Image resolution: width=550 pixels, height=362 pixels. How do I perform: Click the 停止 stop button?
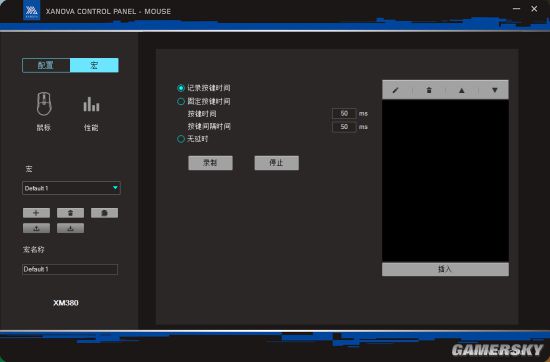pyautogui.click(x=276, y=163)
